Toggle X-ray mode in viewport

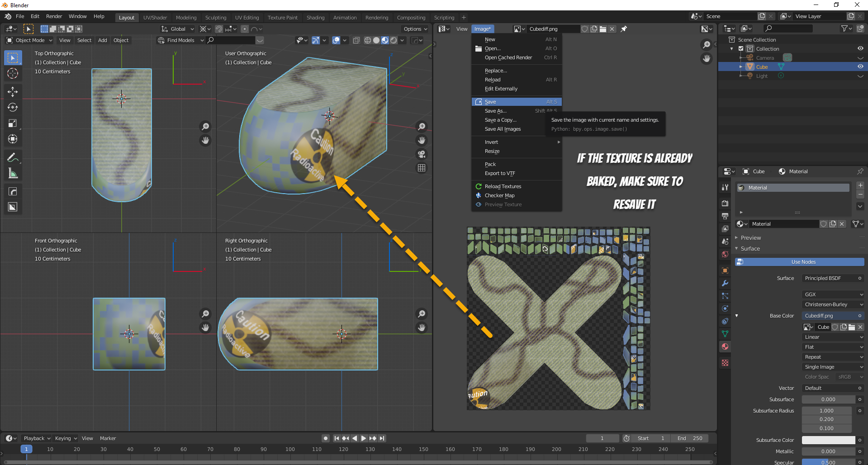point(356,40)
